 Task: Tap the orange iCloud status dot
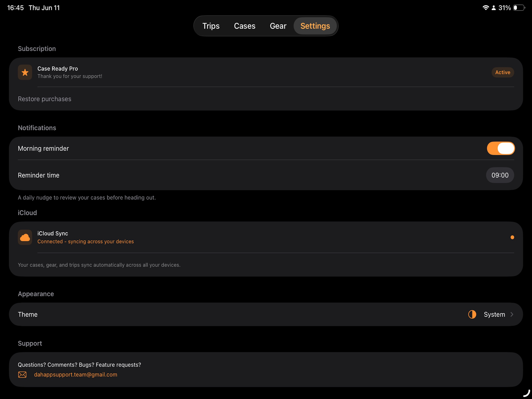[x=512, y=237]
